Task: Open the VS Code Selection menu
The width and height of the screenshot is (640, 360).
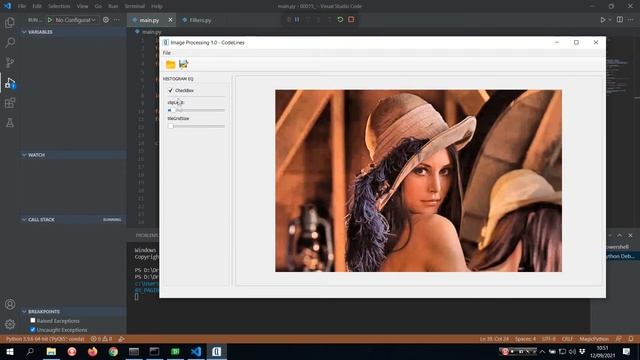Action: point(59,6)
